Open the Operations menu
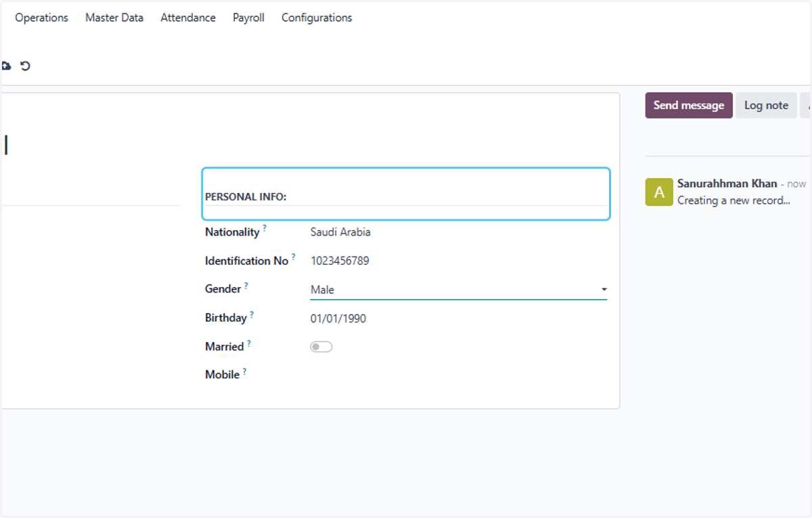Image resolution: width=812 pixels, height=518 pixels. [42, 18]
